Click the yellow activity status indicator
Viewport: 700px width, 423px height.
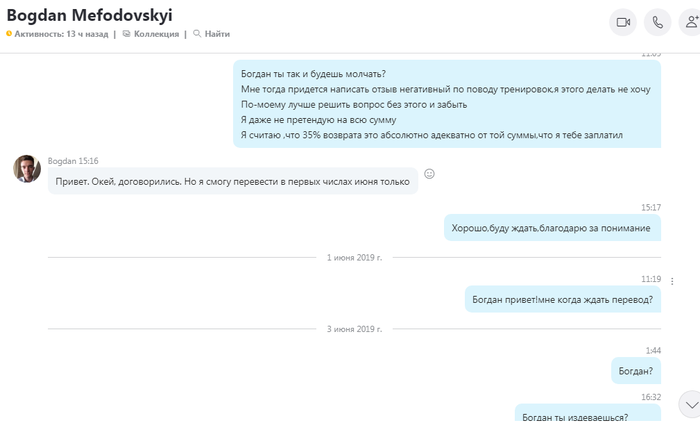tap(9, 34)
